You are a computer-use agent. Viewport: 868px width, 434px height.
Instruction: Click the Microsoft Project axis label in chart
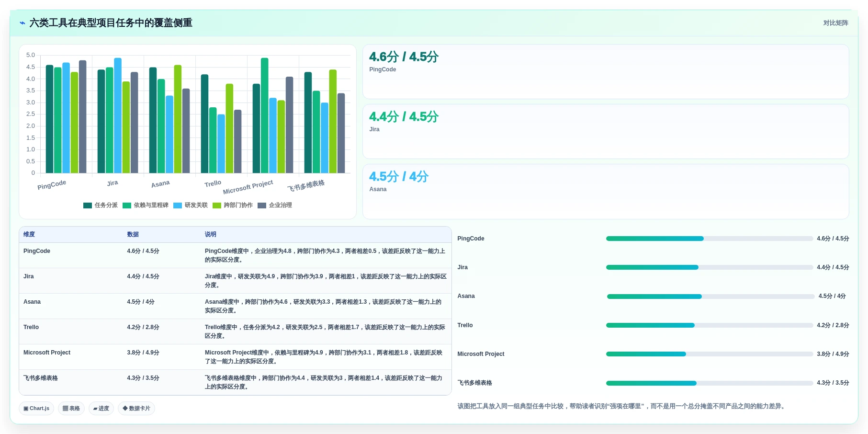point(248,187)
